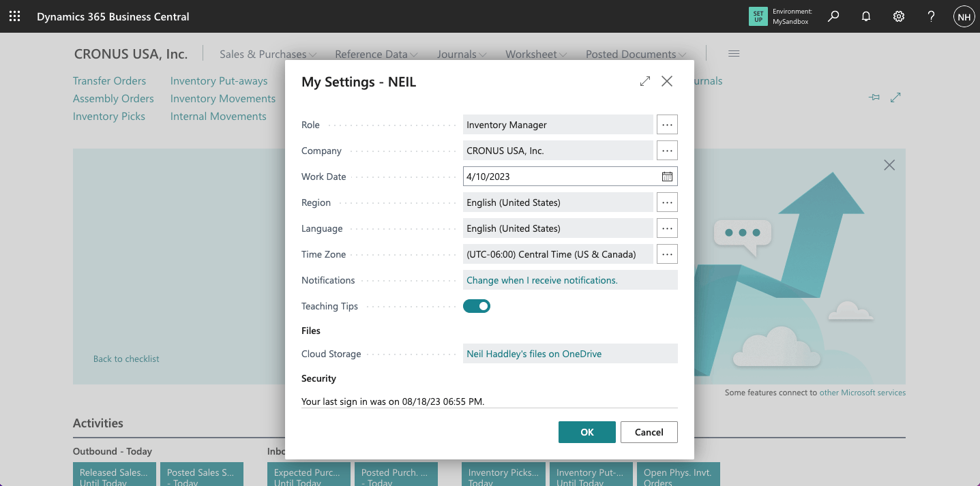Click the last sign in security text
Viewport: 980px width, 486px height.
point(393,401)
